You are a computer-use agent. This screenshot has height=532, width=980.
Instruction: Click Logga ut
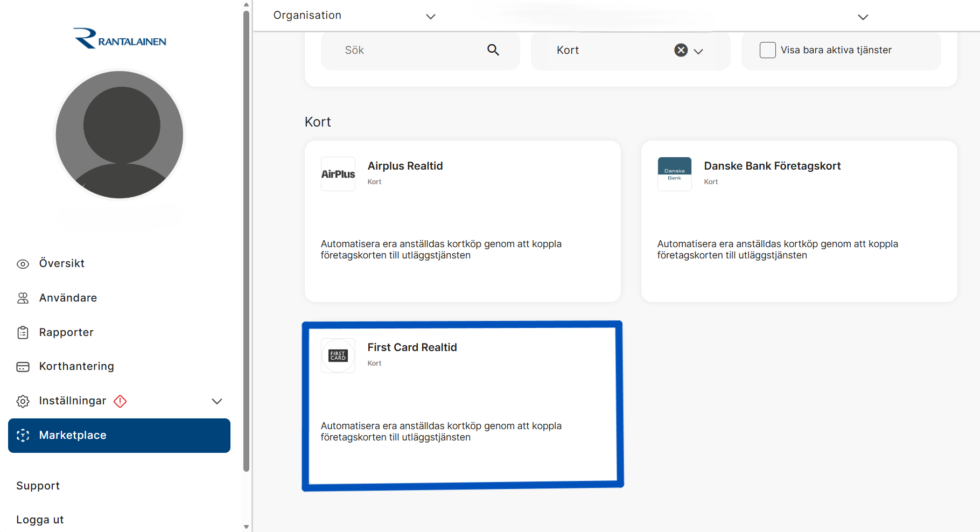(x=40, y=520)
